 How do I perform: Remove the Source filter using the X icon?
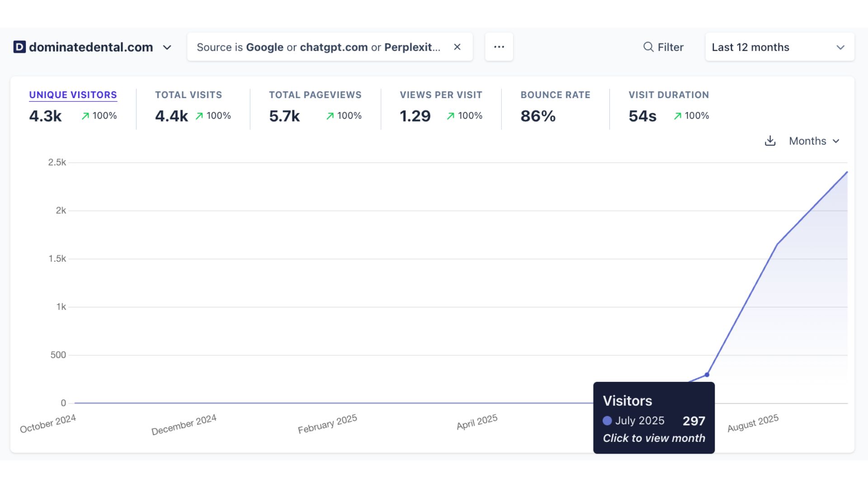(457, 47)
